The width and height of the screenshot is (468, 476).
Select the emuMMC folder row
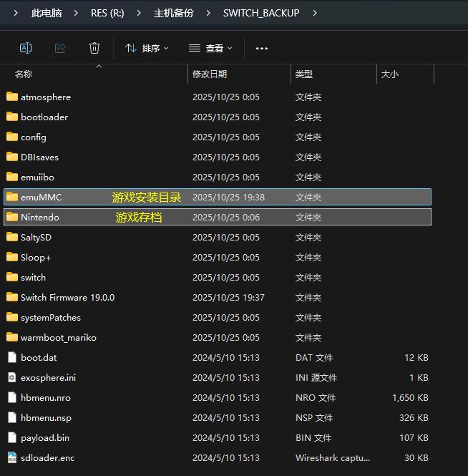pos(42,197)
